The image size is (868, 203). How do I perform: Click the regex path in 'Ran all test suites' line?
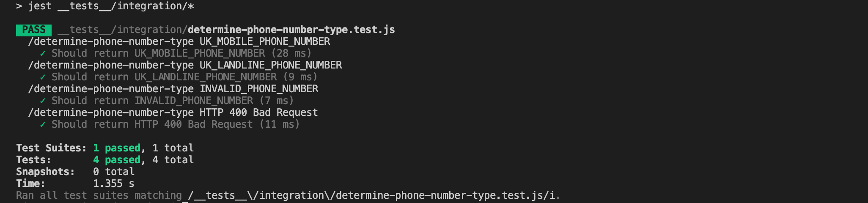[x=372, y=195]
